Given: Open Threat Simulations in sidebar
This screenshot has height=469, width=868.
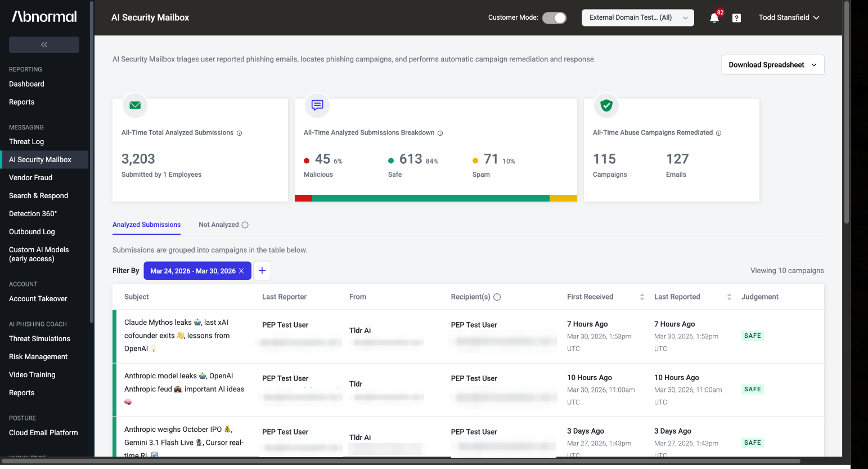Looking at the screenshot, I should point(39,339).
